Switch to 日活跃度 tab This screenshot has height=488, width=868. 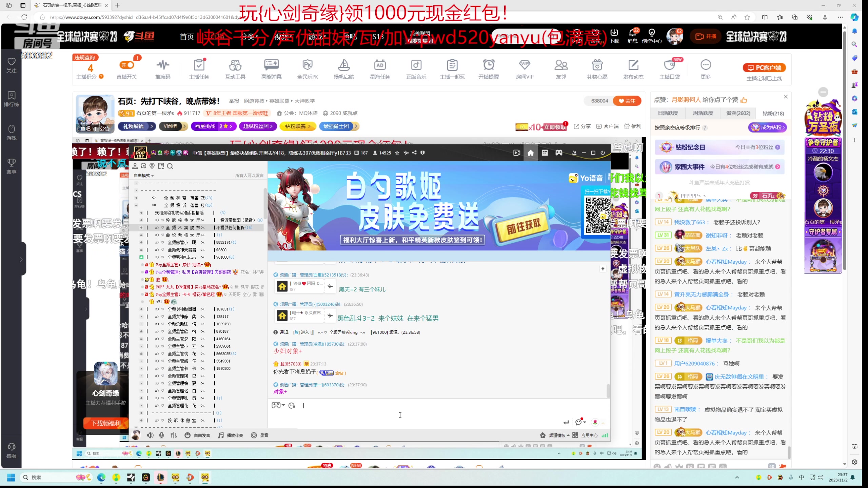(668, 113)
